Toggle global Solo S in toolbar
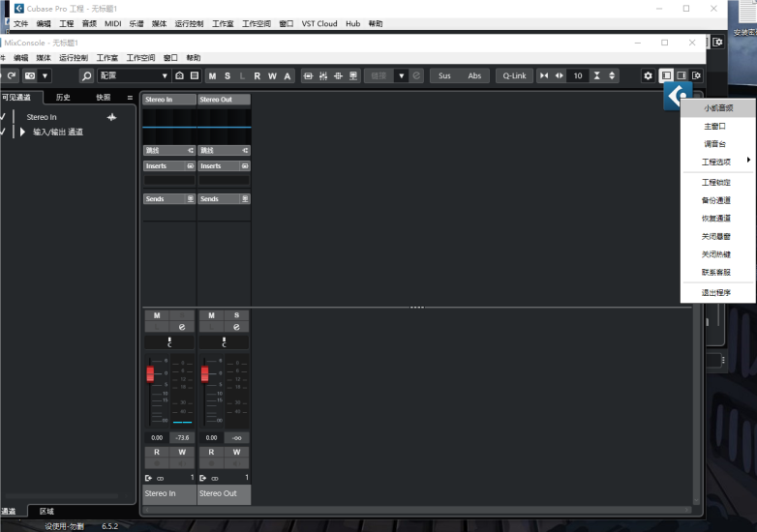757x532 pixels. click(227, 75)
